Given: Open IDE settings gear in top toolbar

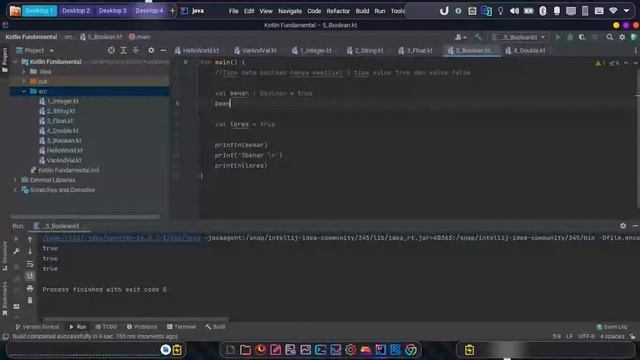Looking at the screenshot, I should click(622, 37).
